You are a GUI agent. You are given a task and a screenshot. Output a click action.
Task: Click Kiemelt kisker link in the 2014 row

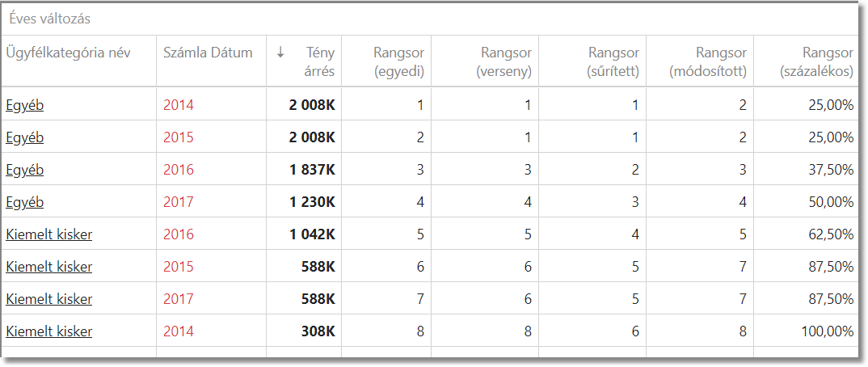click(x=49, y=331)
